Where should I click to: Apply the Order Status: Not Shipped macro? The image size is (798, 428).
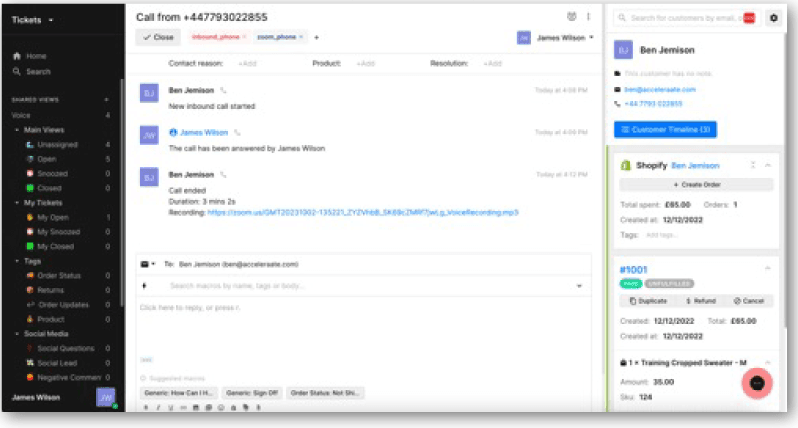pos(324,393)
